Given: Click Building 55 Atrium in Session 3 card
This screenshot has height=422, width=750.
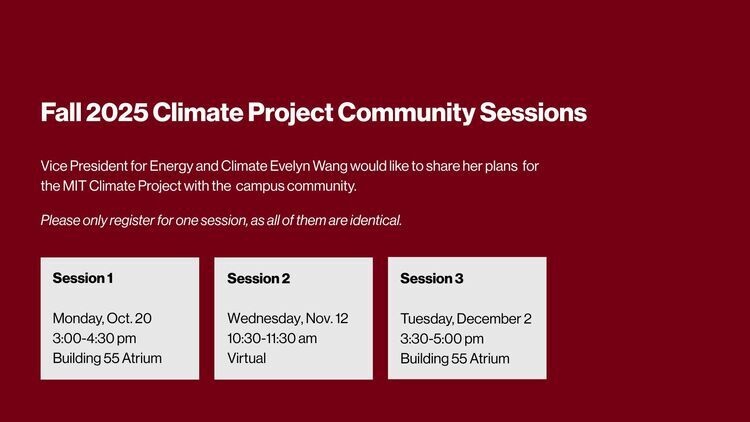Looking at the screenshot, I should click(x=455, y=358).
